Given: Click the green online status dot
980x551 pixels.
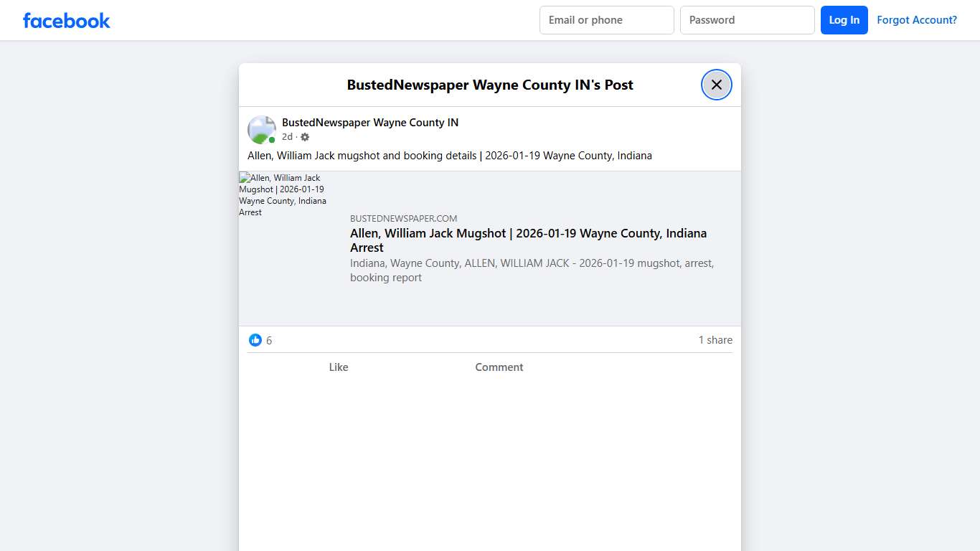Looking at the screenshot, I should click(x=271, y=139).
